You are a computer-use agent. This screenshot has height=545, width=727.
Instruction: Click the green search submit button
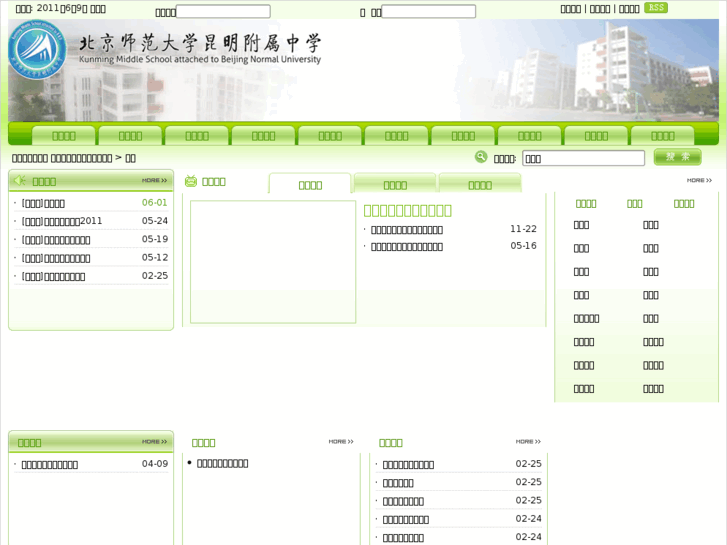[677, 157]
